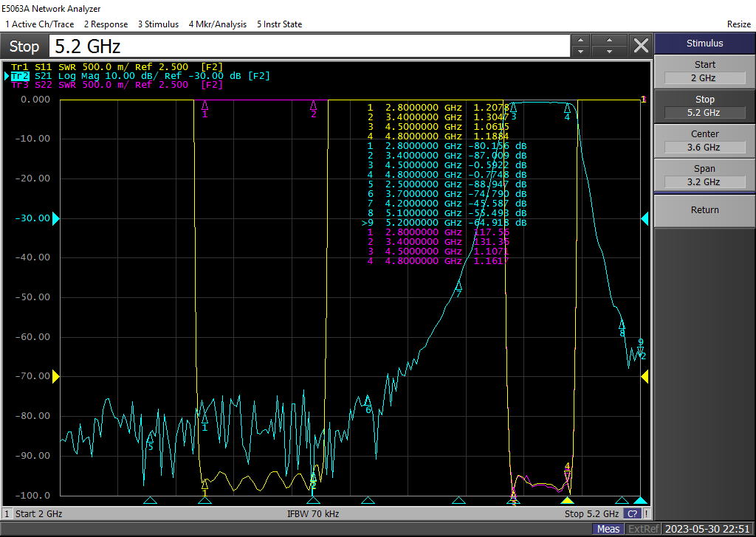Select the yellow filled marker triangle at bottom
The height and width of the screenshot is (537, 756).
[x=567, y=500]
